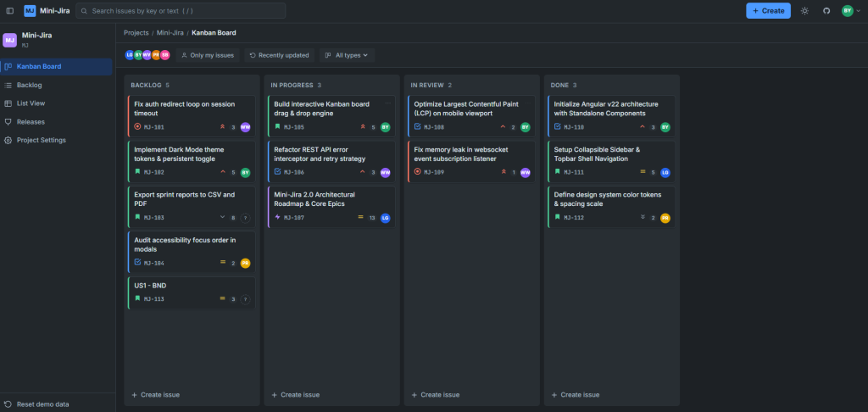Create issue in Done column

coord(576,395)
